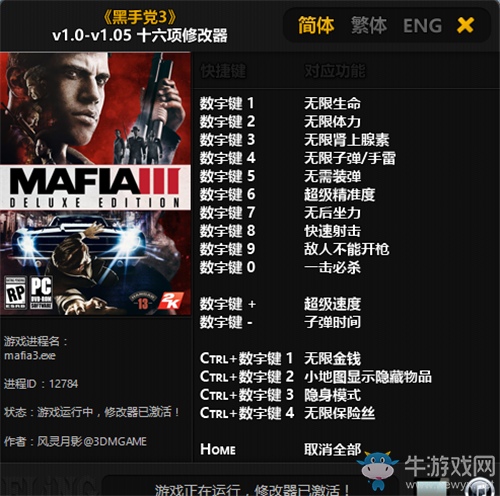Switch language to 简体

point(316,25)
